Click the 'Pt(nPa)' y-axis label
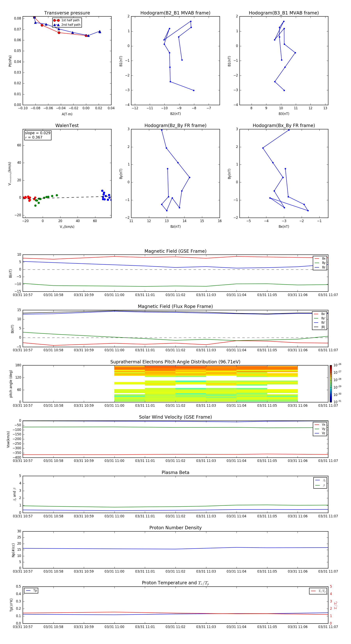 pyautogui.click(x=10, y=61)
